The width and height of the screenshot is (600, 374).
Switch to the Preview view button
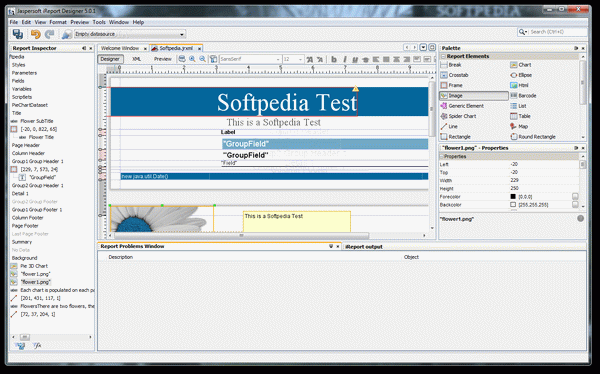[163, 59]
